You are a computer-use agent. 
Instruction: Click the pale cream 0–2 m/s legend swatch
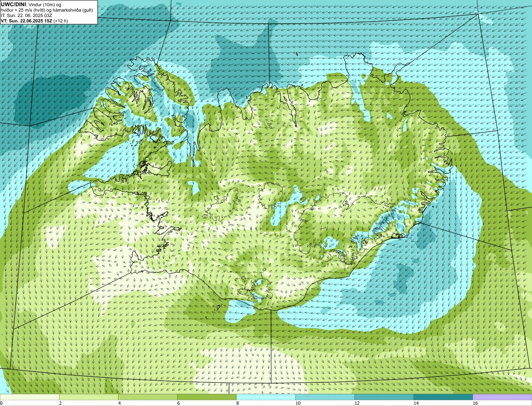coord(30,397)
